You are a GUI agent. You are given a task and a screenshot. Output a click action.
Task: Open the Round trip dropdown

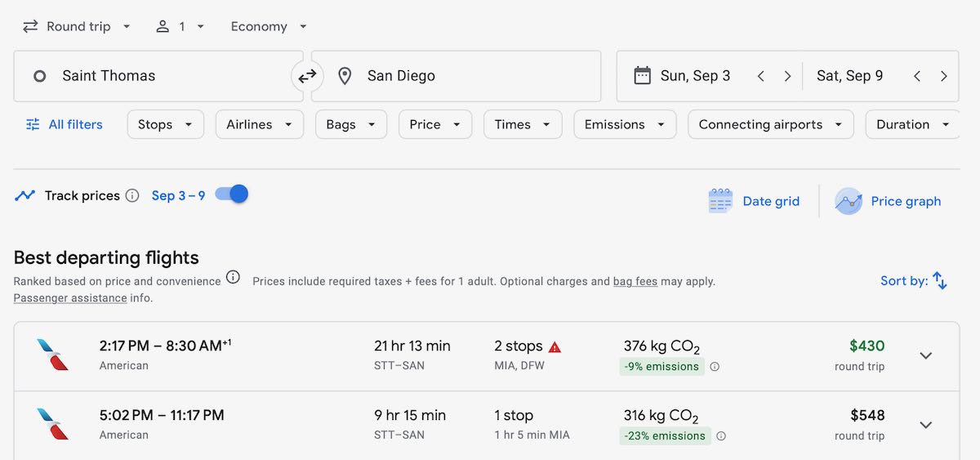tap(76, 26)
